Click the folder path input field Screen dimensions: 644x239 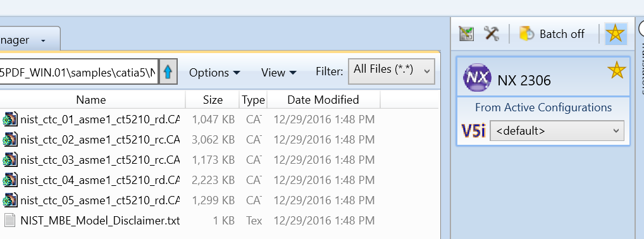coord(79,72)
